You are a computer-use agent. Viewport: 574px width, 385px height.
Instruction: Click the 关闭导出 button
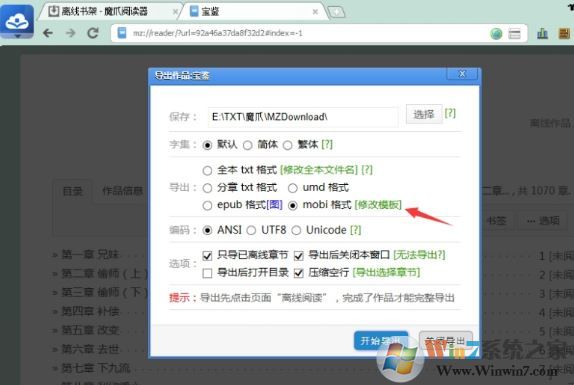coord(445,341)
